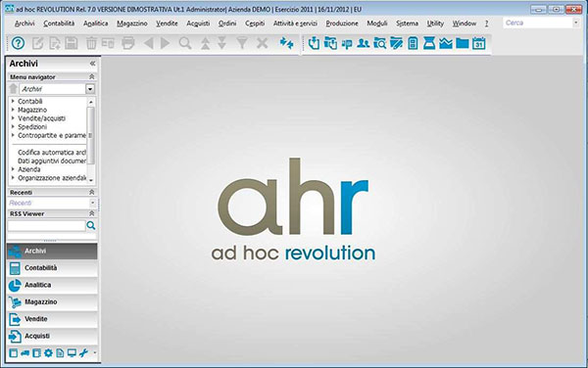Image resolution: width=588 pixels, height=368 pixels.
Task: Expand the Magazzino tree item
Action: [13, 110]
